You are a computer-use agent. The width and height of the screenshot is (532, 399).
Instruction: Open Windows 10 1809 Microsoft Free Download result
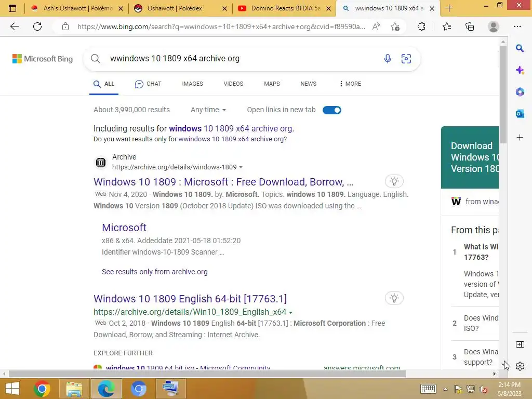[x=223, y=182]
